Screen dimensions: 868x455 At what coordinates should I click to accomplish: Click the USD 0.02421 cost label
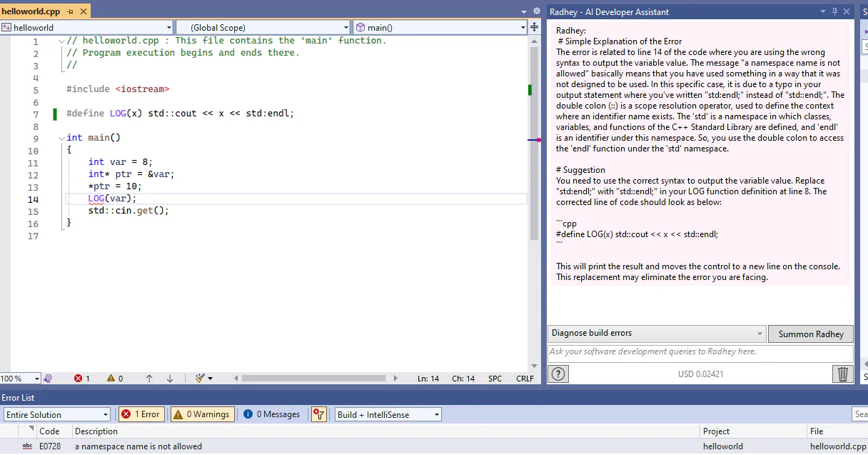pos(701,374)
